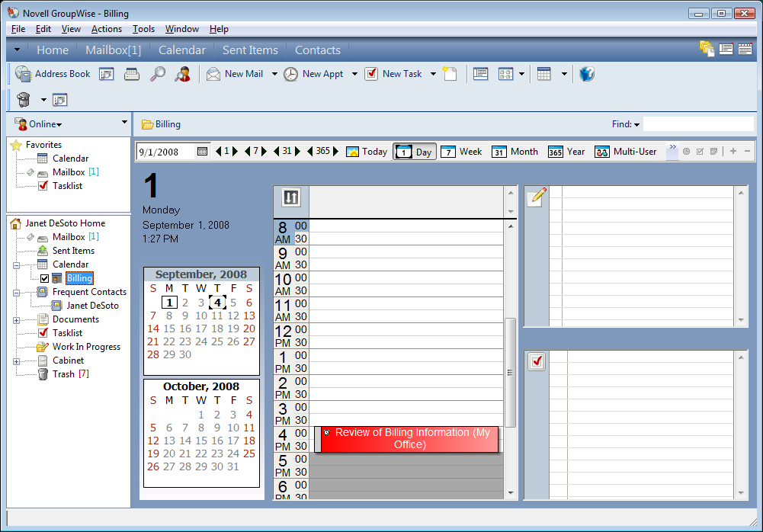763x532 pixels.
Task: Click the Find magnifying glass icon
Action: tap(157, 74)
